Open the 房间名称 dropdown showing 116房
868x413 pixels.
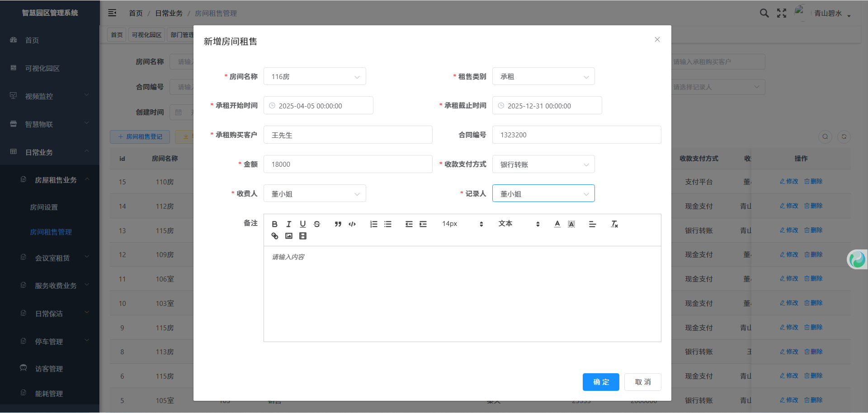(x=315, y=76)
